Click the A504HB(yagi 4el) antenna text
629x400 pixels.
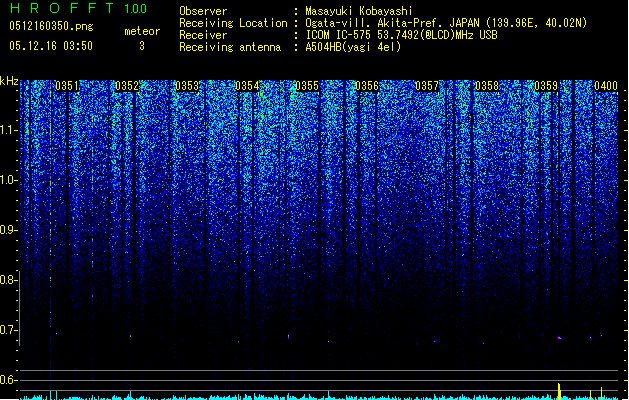coord(353,47)
